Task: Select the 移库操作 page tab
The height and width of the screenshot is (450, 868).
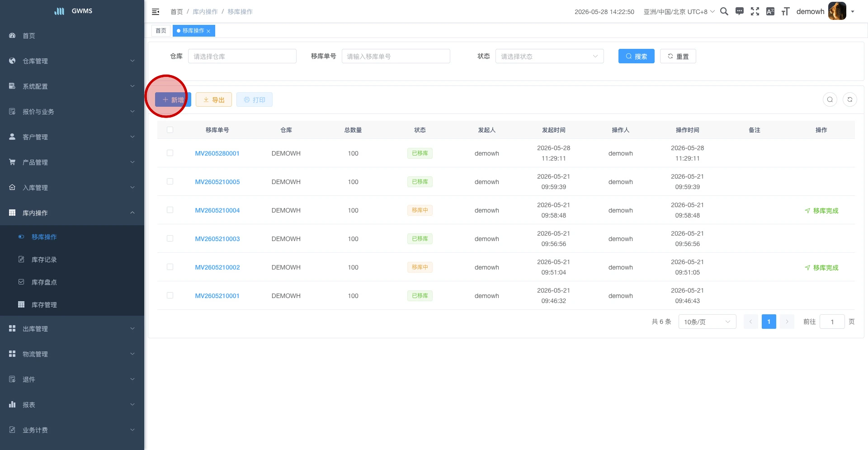Action: (x=193, y=31)
